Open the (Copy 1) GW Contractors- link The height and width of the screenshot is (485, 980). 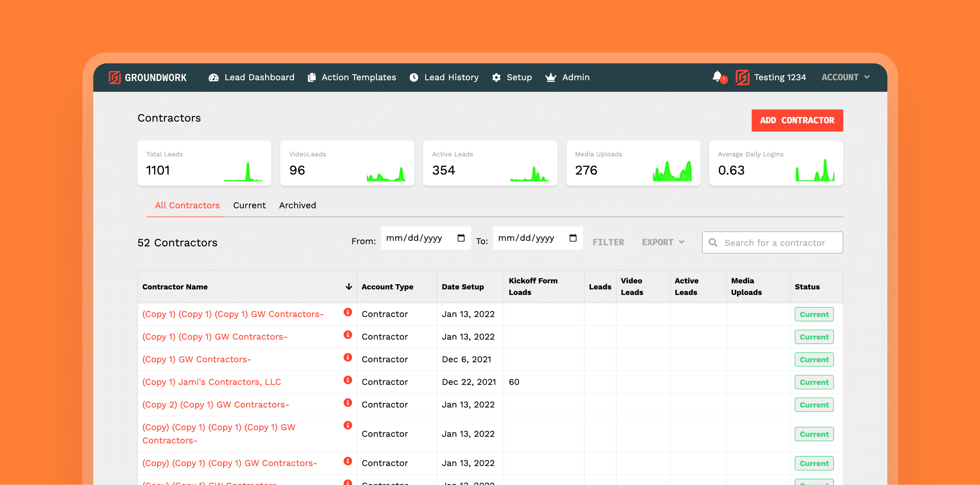(196, 359)
